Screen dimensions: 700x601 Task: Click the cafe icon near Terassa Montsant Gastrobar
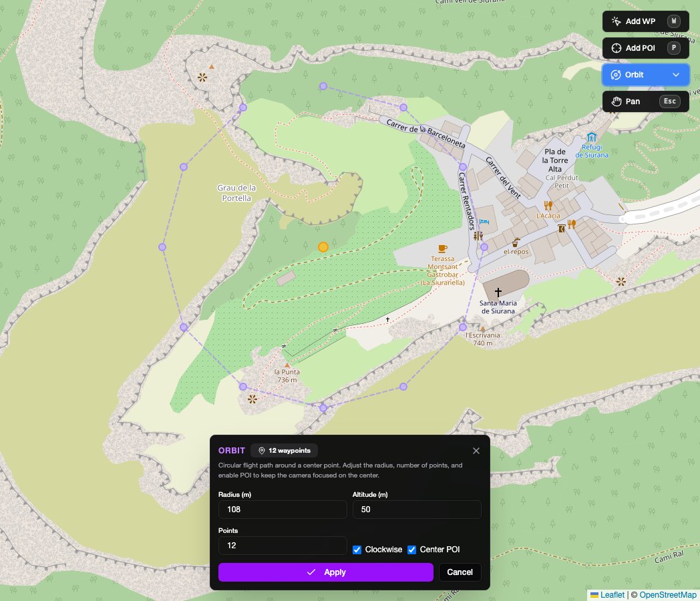442,248
